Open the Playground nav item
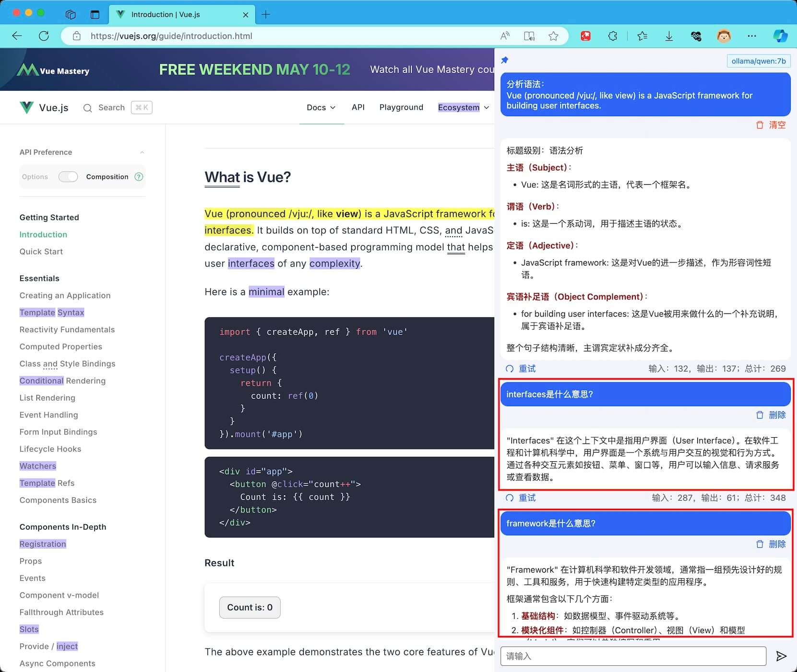This screenshot has width=797, height=672. point(401,108)
